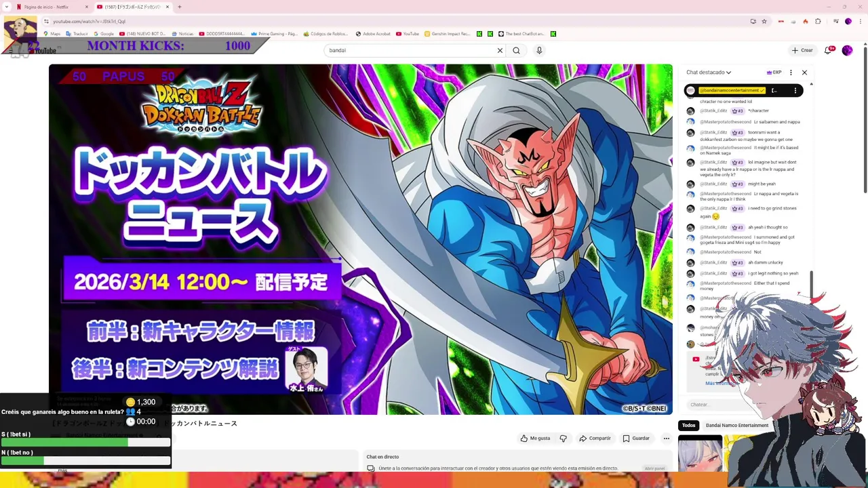The height and width of the screenshot is (488, 868).
Task: Click the 'might be yeah' chat message
Action: 762,184
